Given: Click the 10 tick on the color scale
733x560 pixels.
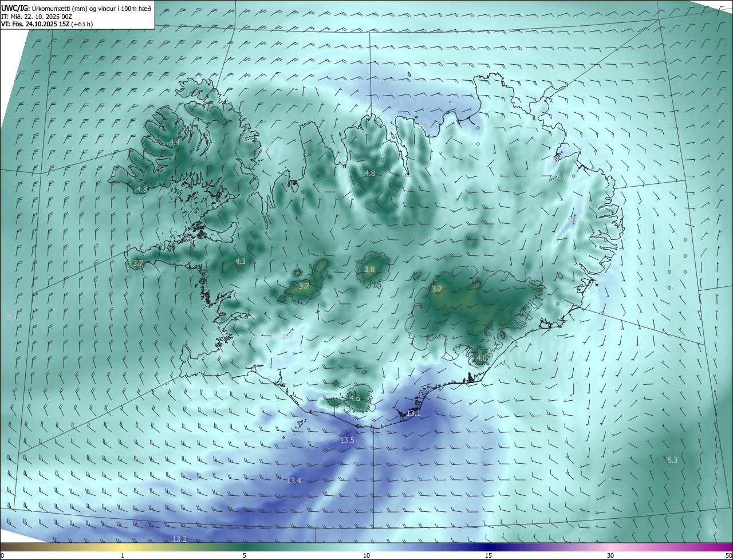Looking at the screenshot, I should pyautogui.click(x=366, y=555).
